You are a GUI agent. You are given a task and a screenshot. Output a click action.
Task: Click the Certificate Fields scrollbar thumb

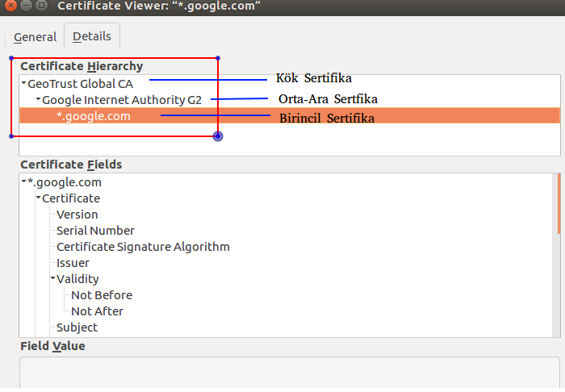point(559,204)
